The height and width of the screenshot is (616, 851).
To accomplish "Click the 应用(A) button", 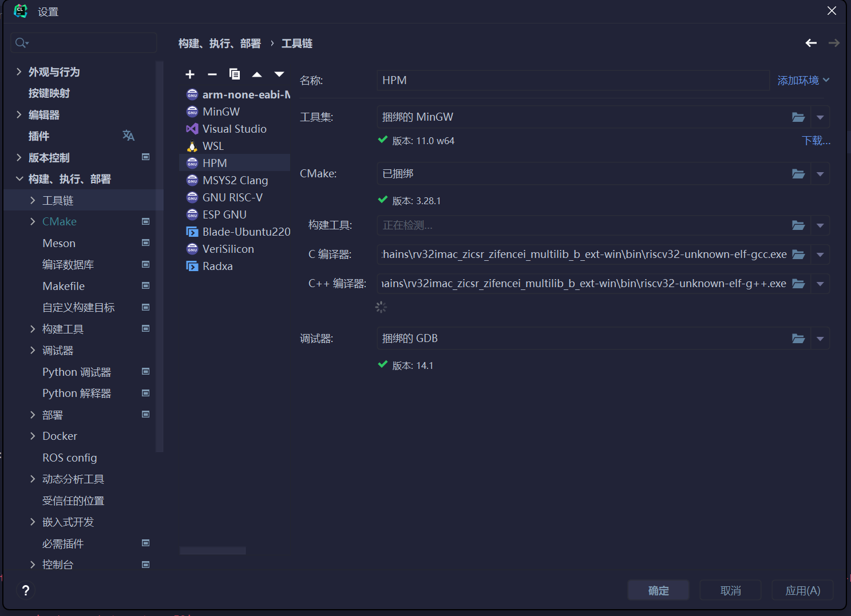I will click(x=802, y=590).
